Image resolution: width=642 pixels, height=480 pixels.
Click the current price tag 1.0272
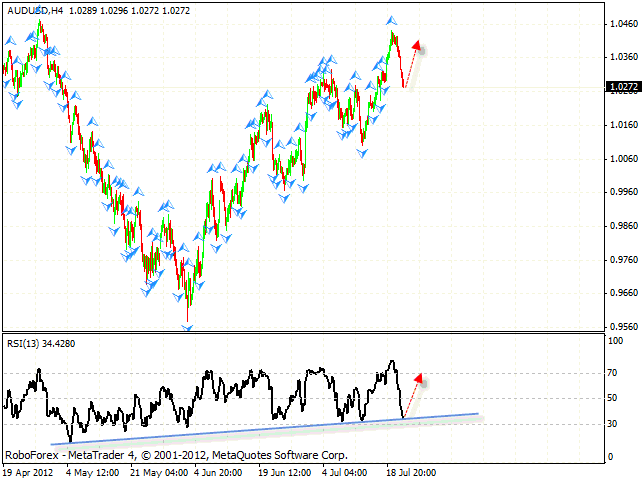pyautogui.click(x=620, y=87)
